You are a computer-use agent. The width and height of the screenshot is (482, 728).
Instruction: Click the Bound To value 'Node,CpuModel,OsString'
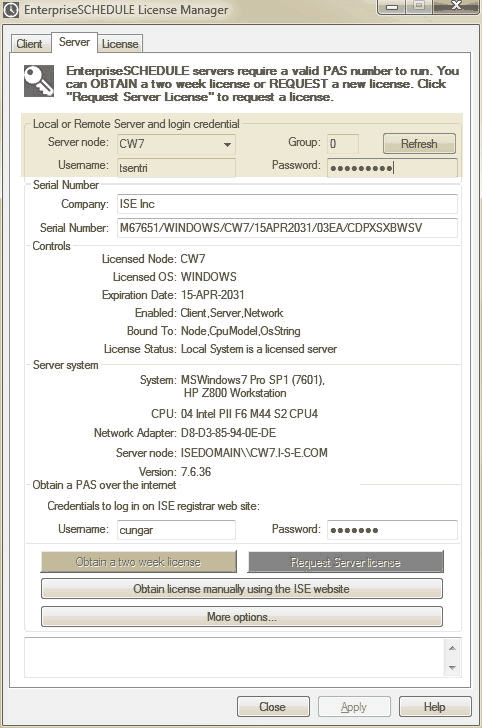tap(241, 331)
